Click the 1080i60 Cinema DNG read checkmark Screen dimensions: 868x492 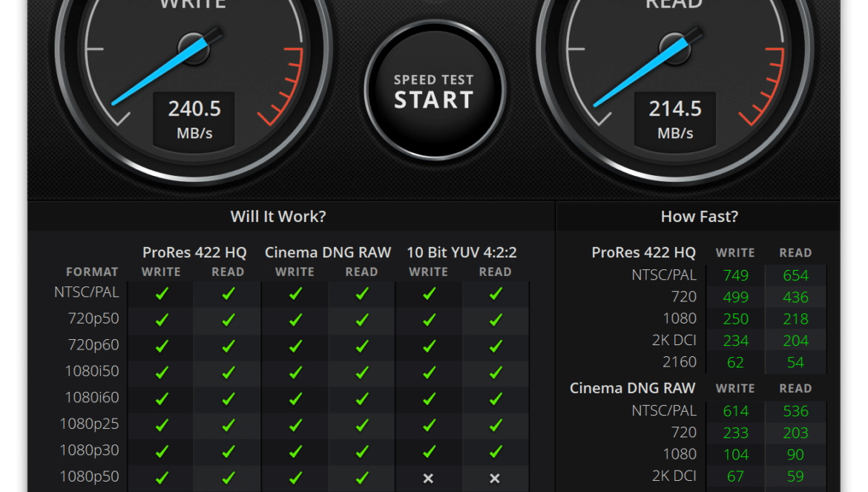point(362,398)
